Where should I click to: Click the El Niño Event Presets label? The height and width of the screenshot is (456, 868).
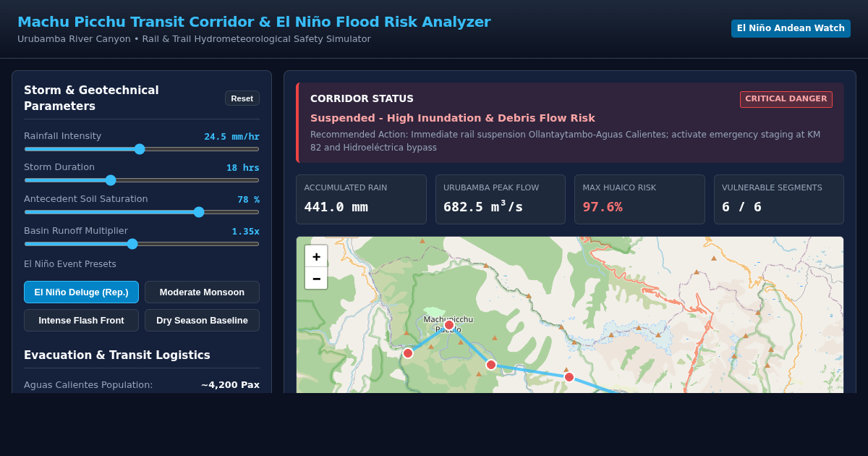[x=70, y=264]
